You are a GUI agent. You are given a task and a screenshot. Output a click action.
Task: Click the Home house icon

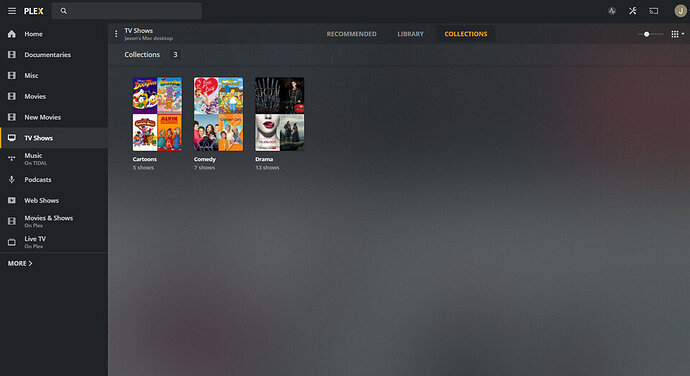tap(12, 34)
